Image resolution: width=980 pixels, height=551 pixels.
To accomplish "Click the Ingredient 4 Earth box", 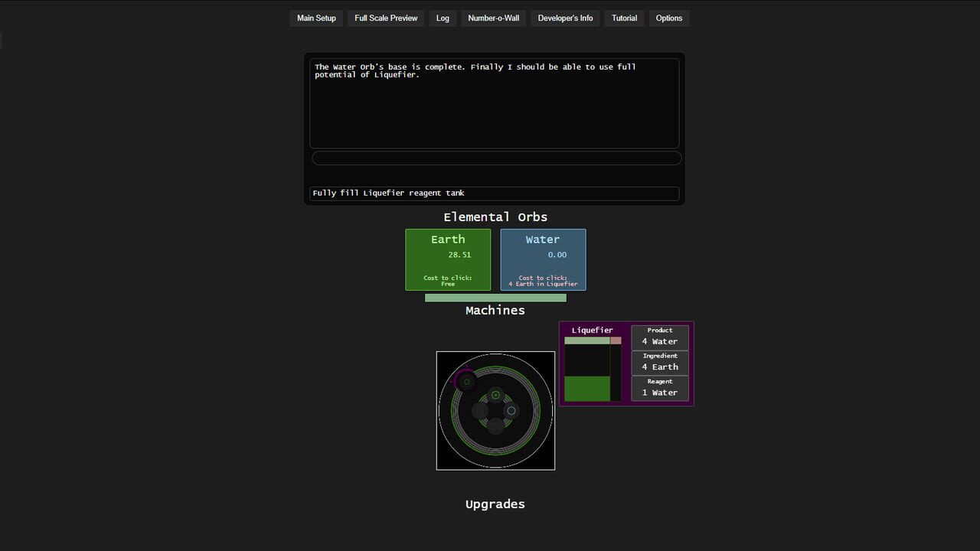I will tap(659, 363).
